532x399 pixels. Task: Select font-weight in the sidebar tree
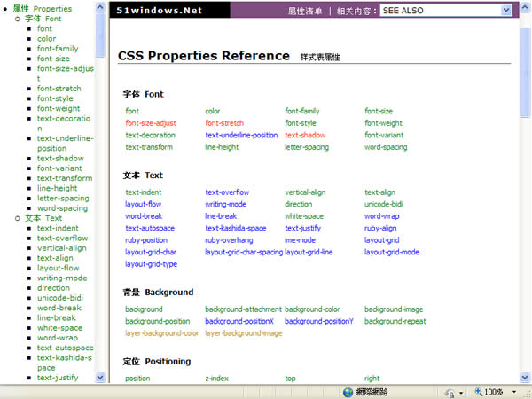point(59,108)
